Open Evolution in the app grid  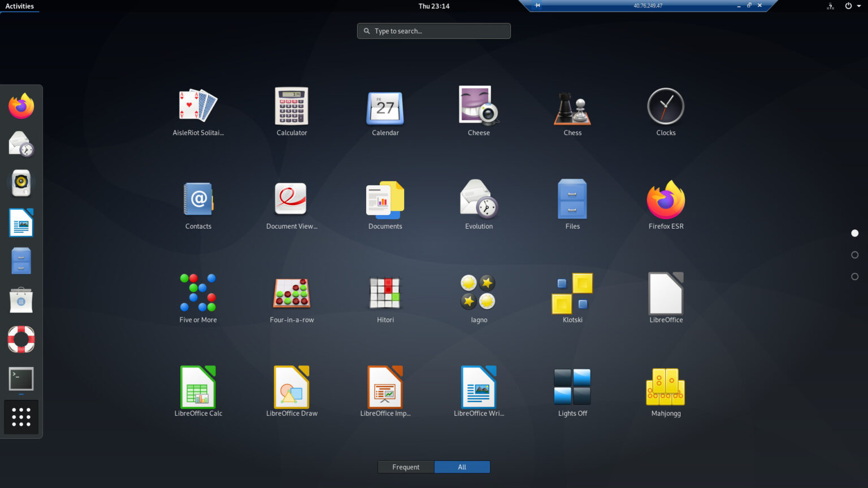(x=479, y=206)
